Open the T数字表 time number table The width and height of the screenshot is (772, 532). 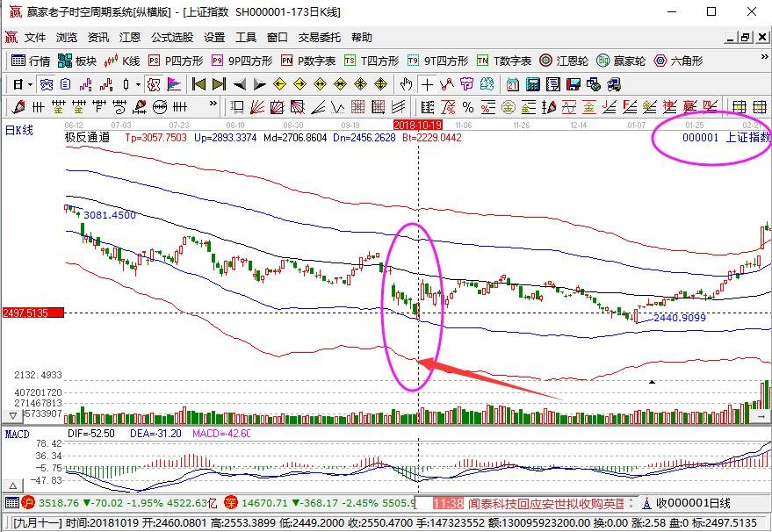(x=503, y=61)
